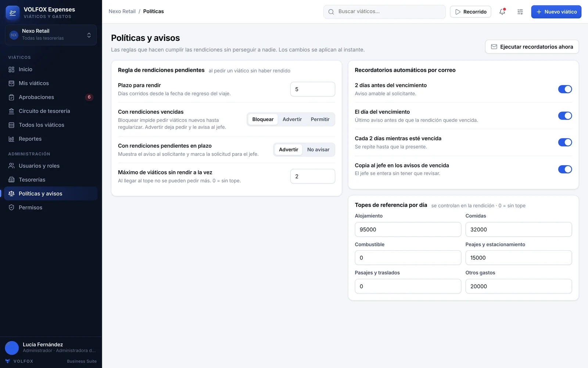The image size is (588, 368).
Task: Click the Otros gastos amount field
Action: pos(519,286)
